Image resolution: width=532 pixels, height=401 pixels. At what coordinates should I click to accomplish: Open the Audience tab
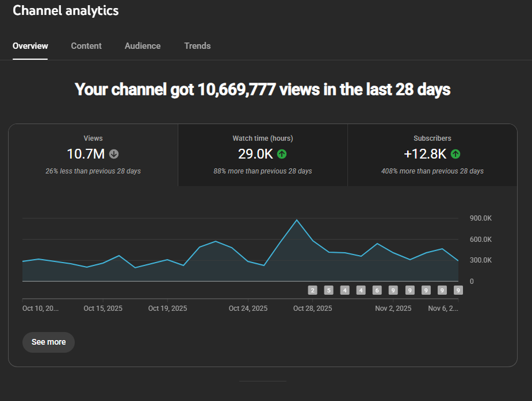143,46
